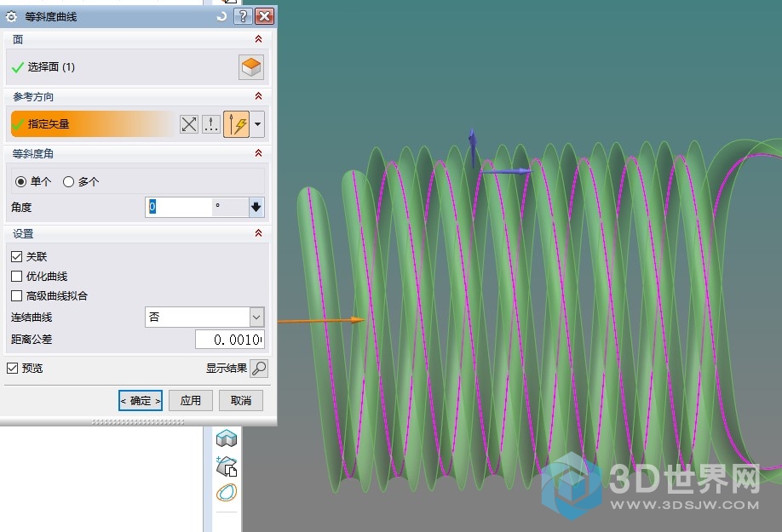Screen dimensions: 782x532
Task: Open the vector type dropdown arrow
Action: 257,124
